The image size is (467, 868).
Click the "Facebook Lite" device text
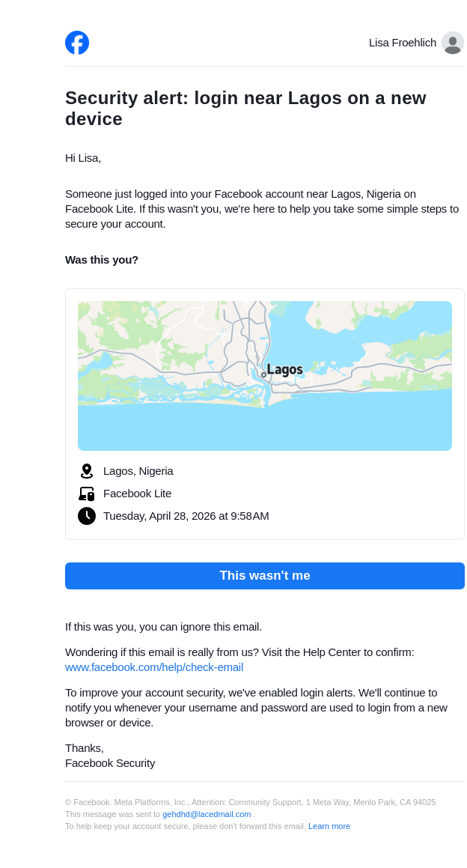[137, 494]
